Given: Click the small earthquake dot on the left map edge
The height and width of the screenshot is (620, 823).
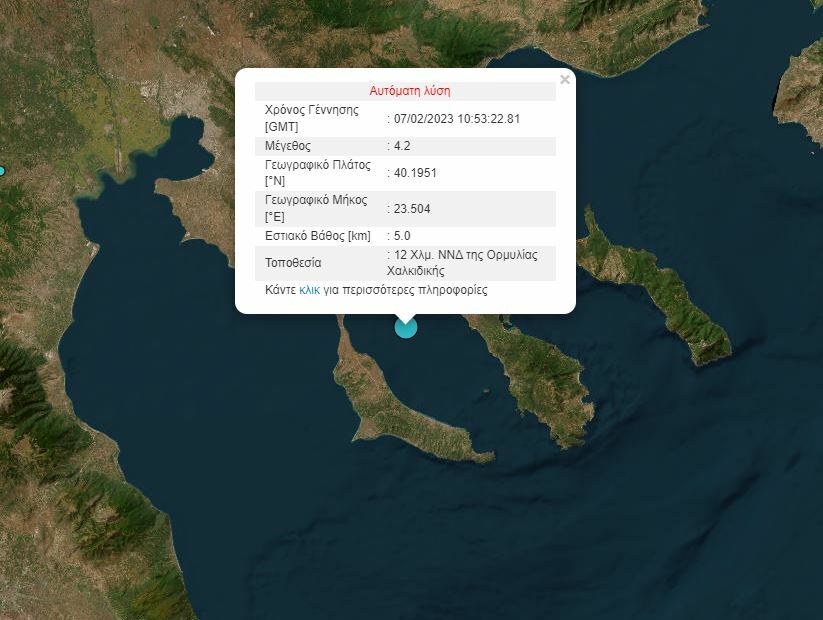Looking at the screenshot, I should 4,170.
